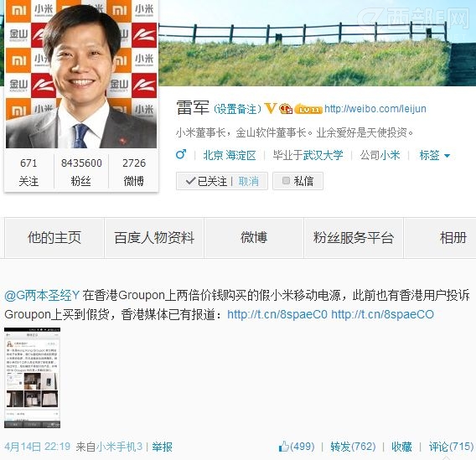This screenshot has width=476, height=460.
Task: Click the male gender symbol icon
Action: click(181, 154)
